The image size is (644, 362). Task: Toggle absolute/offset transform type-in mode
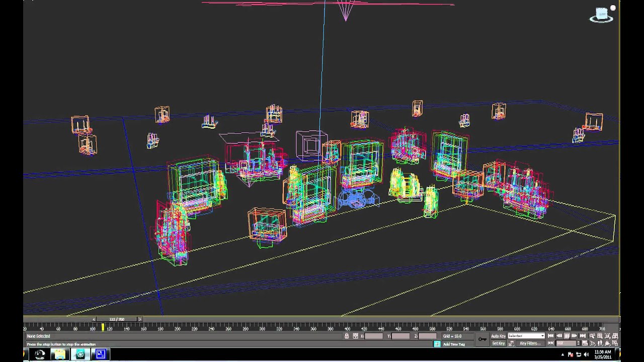click(356, 336)
